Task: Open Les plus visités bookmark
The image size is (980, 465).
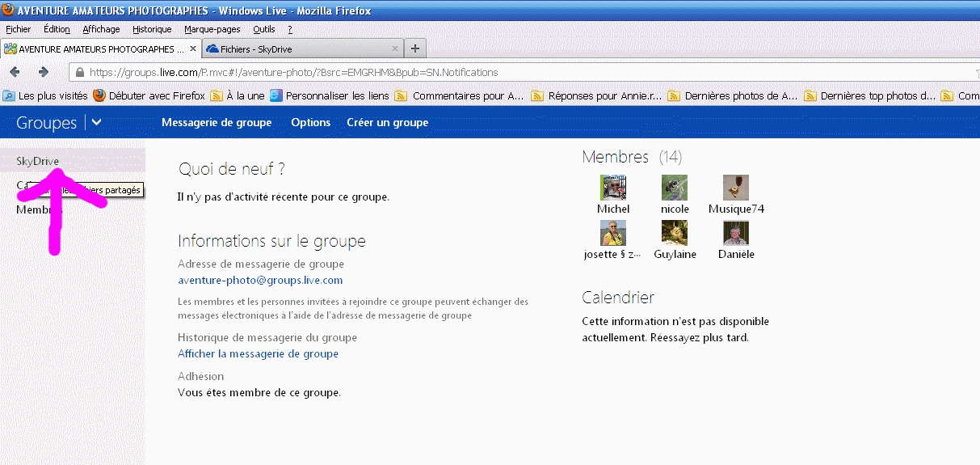Action: point(45,95)
